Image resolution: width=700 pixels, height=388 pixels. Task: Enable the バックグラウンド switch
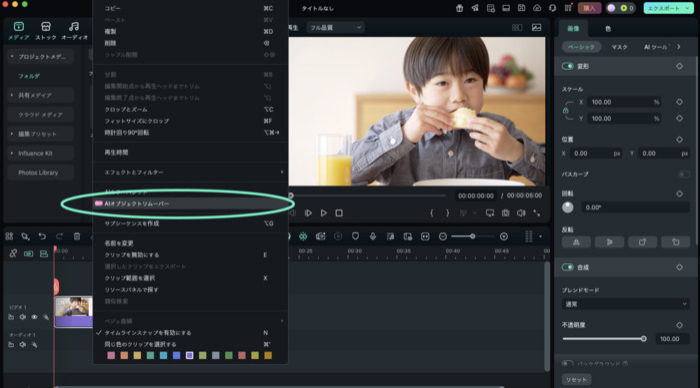tap(567, 363)
